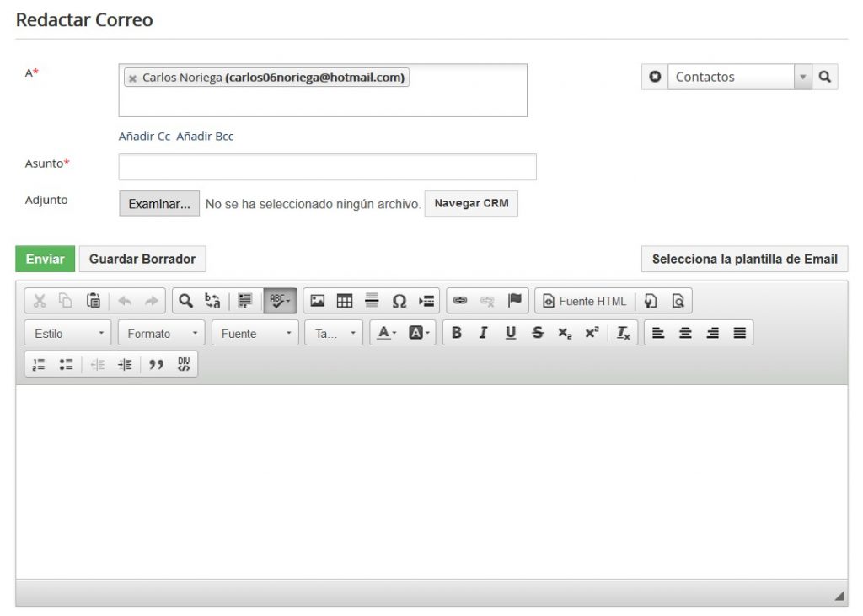Insert a numbered list

(39, 365)
